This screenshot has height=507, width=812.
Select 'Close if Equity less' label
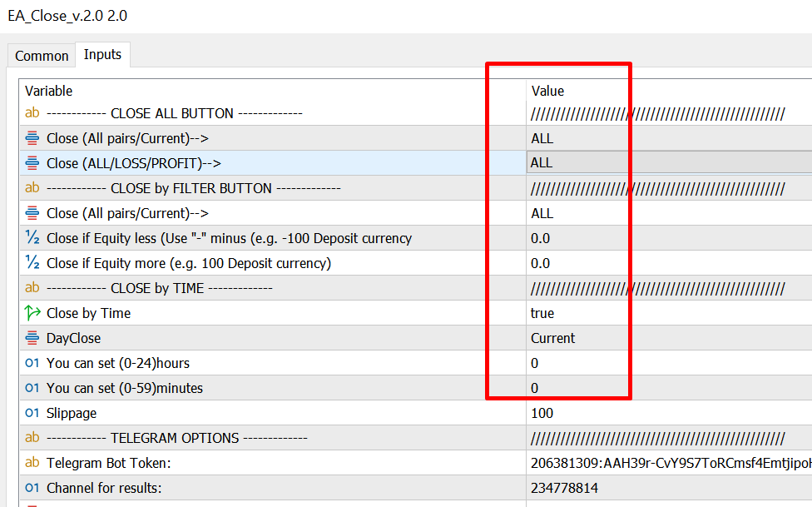(x=229, y=238)
